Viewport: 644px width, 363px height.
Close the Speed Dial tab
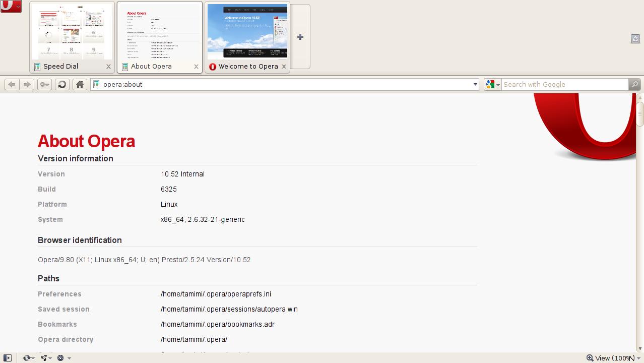108,67
